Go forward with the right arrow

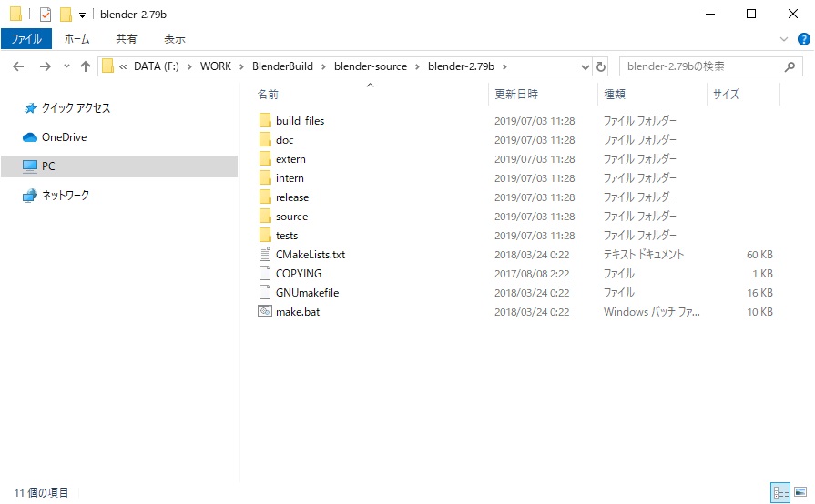pos(46,66)
